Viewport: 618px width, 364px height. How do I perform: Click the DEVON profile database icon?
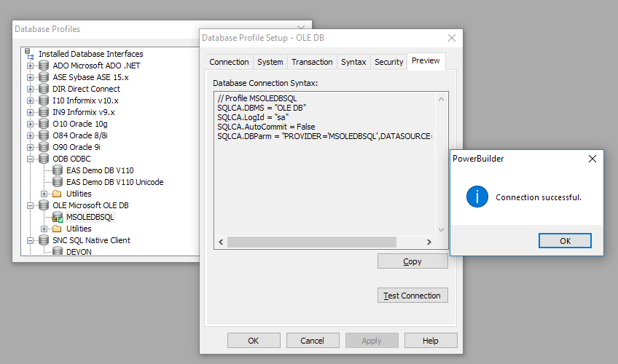[x=58, y=252]
